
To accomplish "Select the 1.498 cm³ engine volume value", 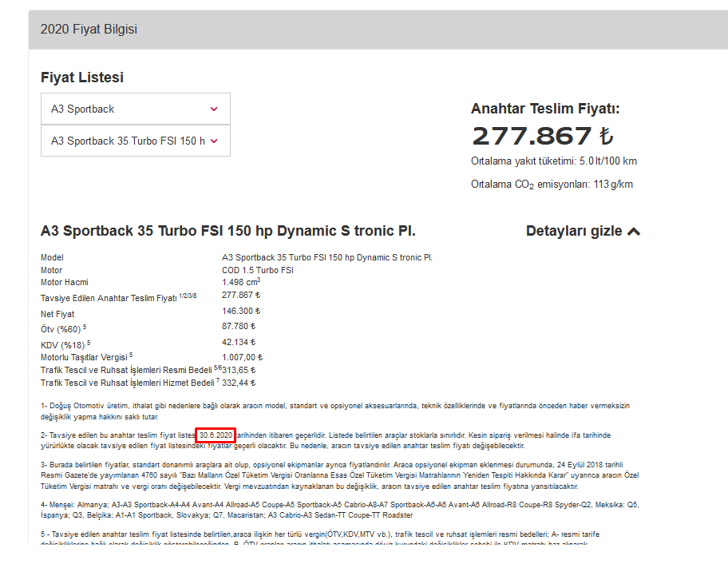I will pyautogui.click(x=241, y=282).
